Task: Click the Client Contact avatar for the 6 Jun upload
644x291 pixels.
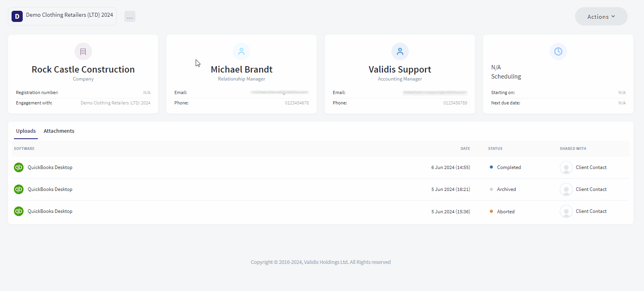Action: [566, 167]
